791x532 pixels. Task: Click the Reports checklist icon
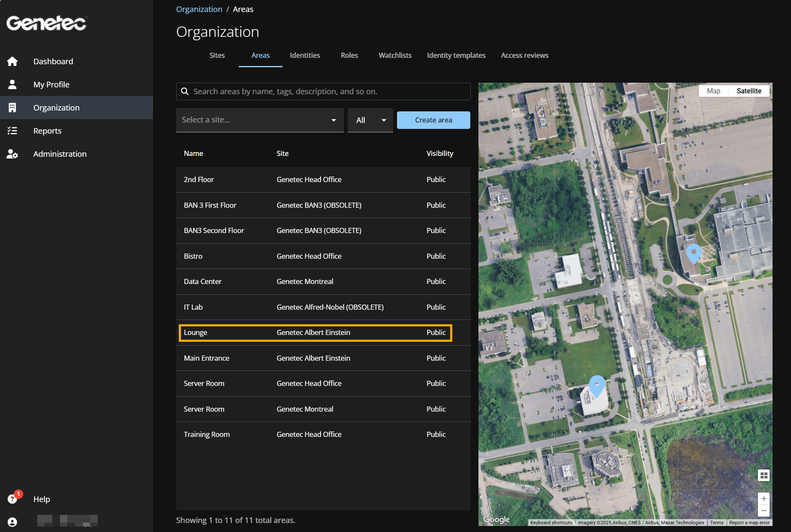tap(12, 131)
